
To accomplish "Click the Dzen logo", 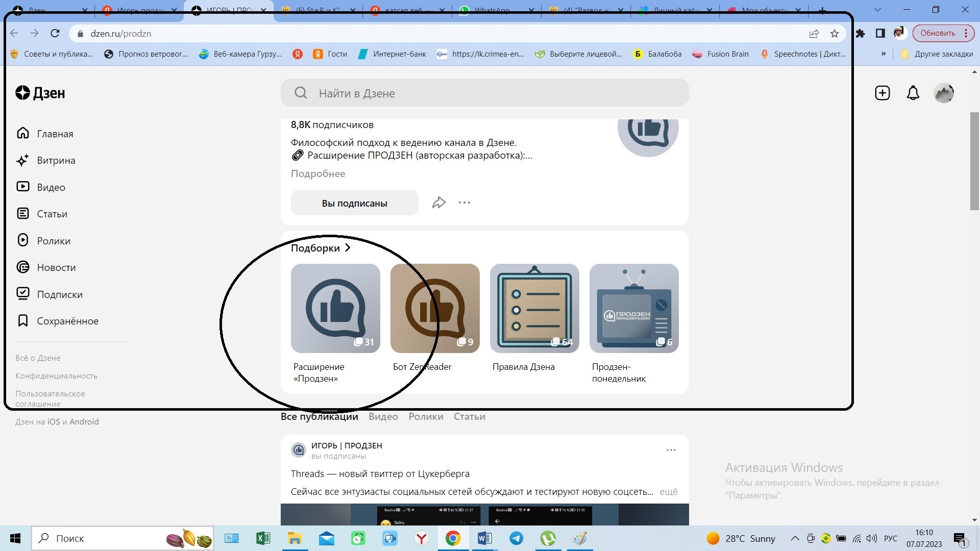I will [x=40, y=93].
